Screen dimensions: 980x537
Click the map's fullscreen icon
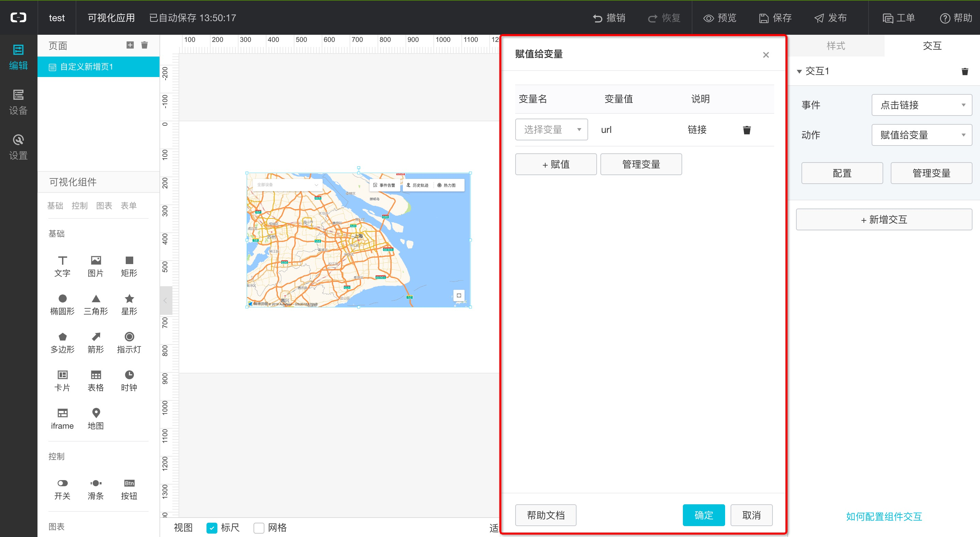click(459, 295)
